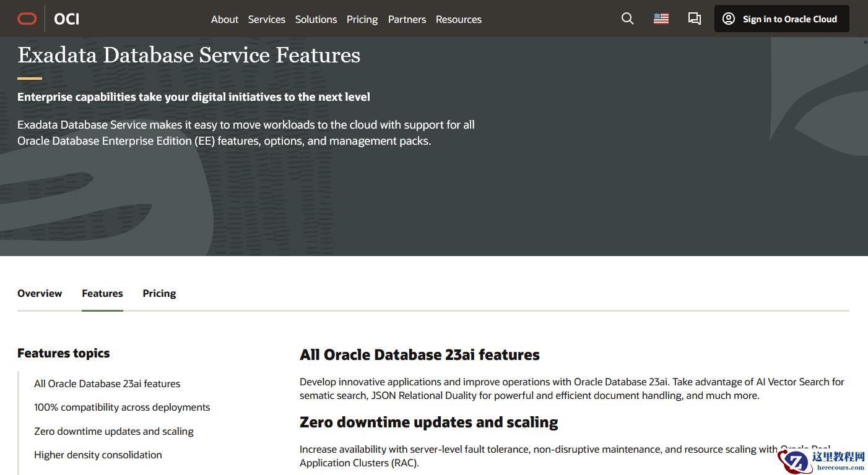Open the Partners dropdown

[x=407, y=19]
